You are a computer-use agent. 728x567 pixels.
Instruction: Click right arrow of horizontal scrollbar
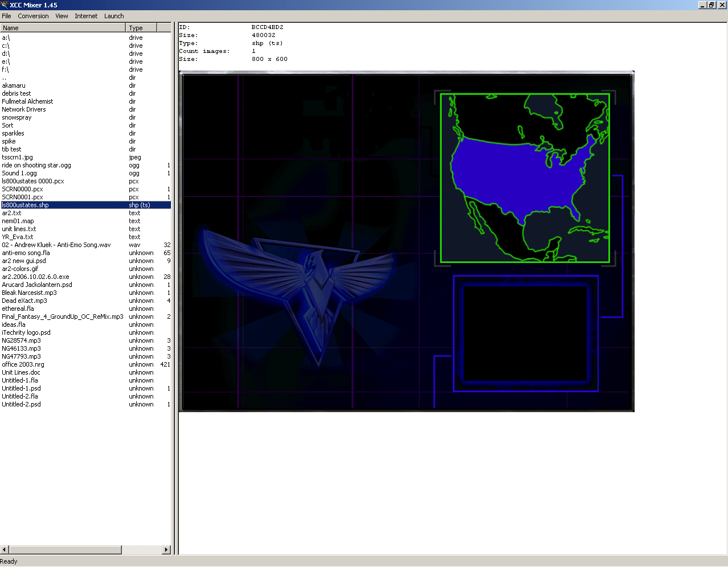pos(166,550)
